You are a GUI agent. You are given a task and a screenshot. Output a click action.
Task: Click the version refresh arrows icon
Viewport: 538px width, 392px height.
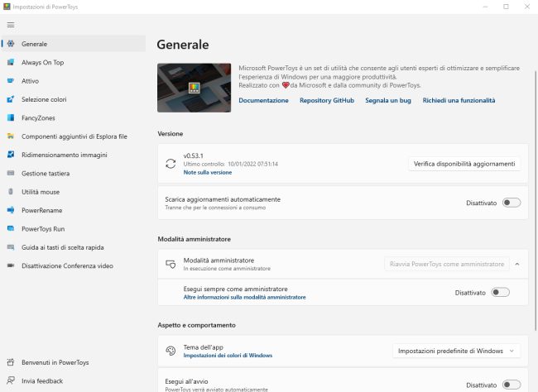point(171,164)
